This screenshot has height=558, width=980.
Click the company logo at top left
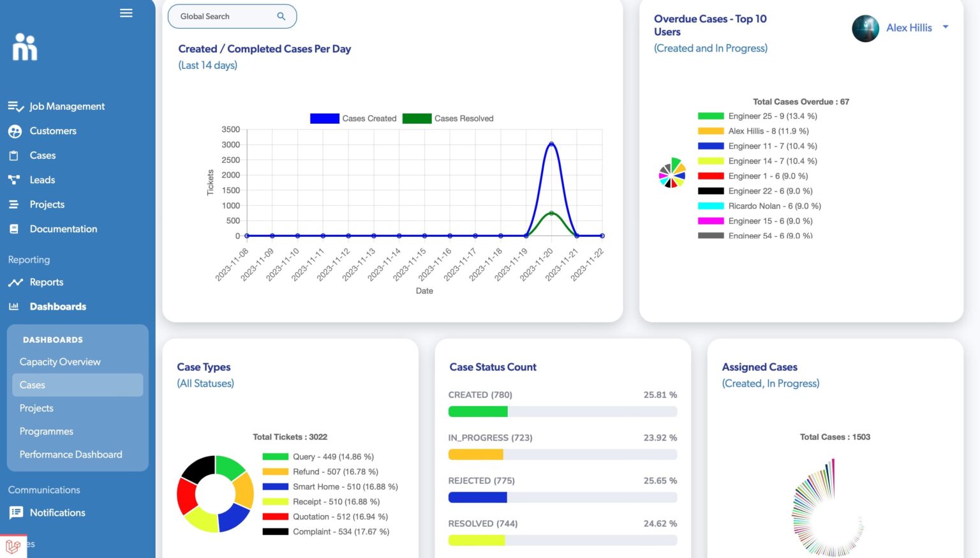[24, 47]
